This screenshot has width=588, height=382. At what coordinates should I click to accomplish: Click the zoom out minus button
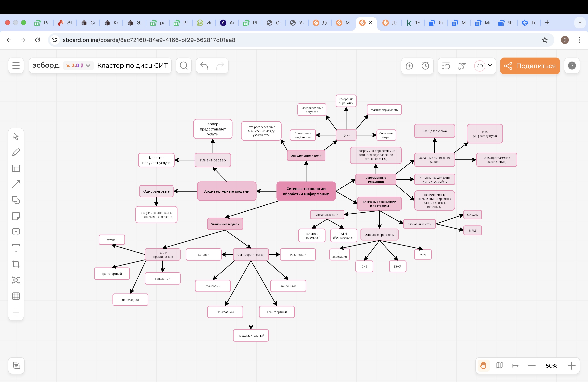(x=531, y=366)
